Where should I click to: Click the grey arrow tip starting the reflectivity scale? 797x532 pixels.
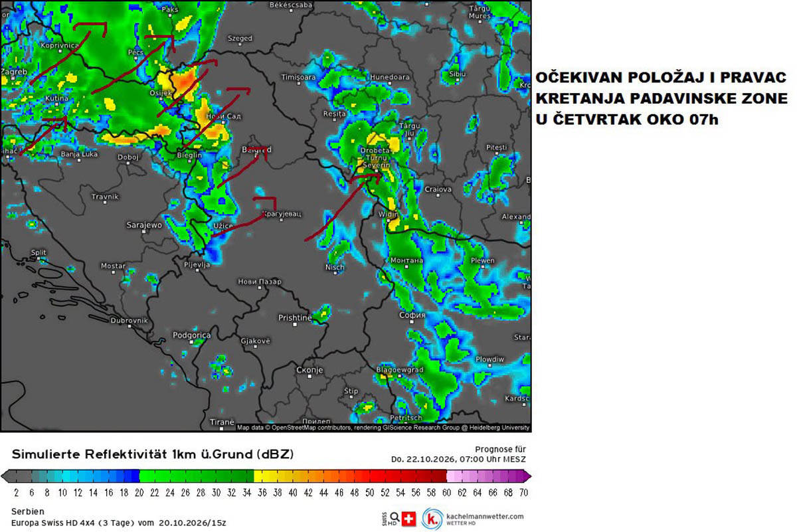point(5,476)
